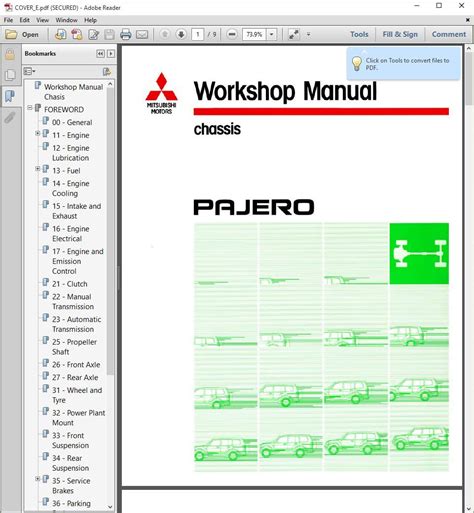474x513 pixels.
Task: Collapse the FOREWORD bookmark tree
Action: [x=30, y=108]
